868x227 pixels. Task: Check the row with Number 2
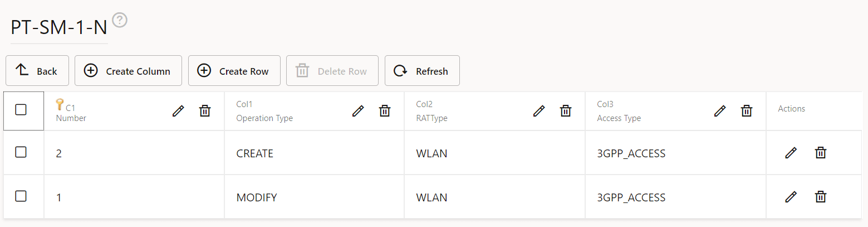[x=21, y=152]
